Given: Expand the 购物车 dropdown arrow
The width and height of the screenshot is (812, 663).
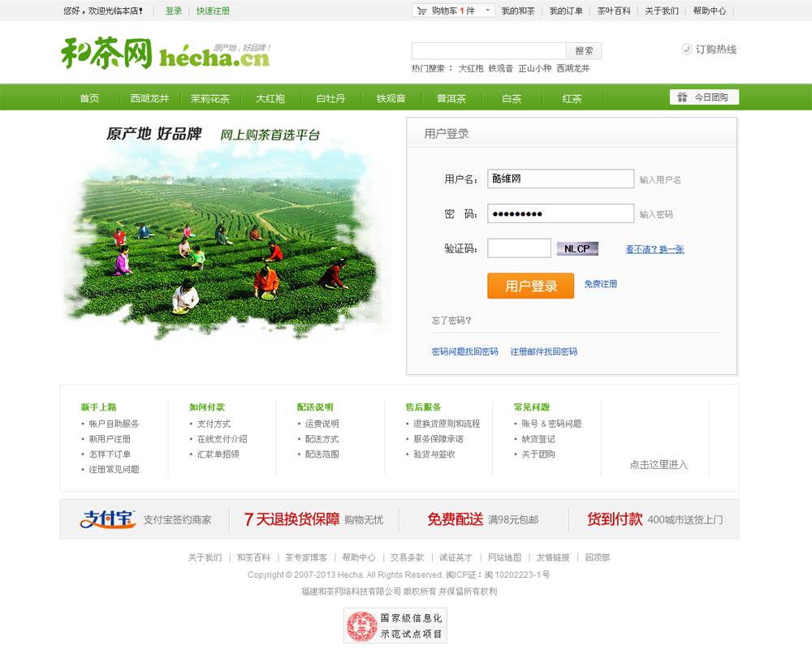Looking at the screenshot, I should point(487,11).
